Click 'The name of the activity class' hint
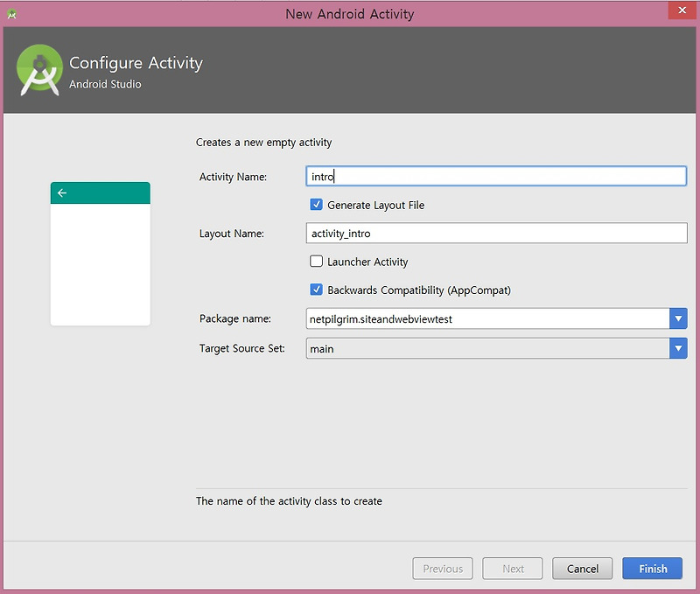This screenshot has width=700, height=594. pyautogui.click(x=289, y=501)
